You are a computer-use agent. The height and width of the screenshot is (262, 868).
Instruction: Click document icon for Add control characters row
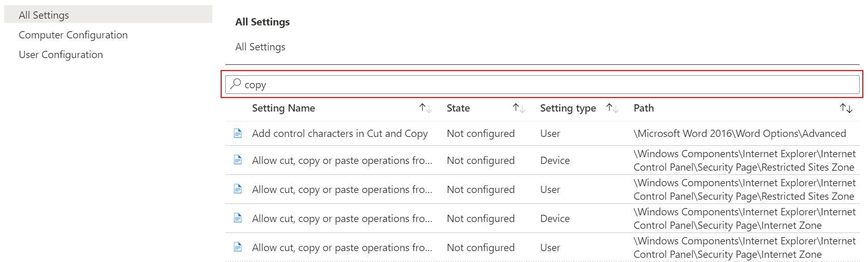(238, 133)
